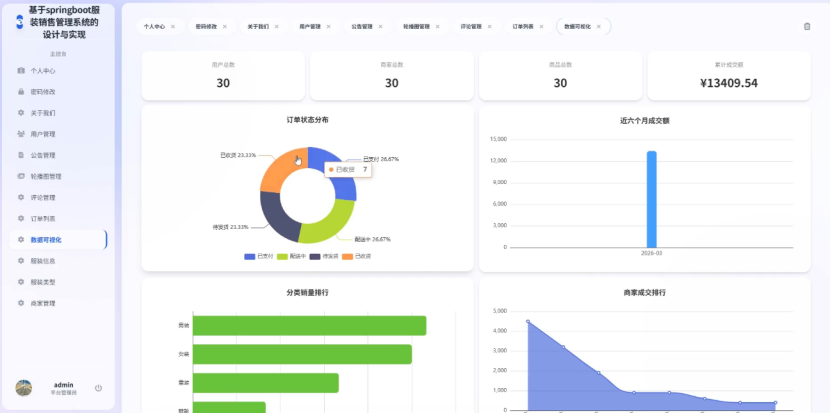Click the 已支付 26.67% pie label
Viewport: 830px width, 413px height.
click(x=381, y=159)
